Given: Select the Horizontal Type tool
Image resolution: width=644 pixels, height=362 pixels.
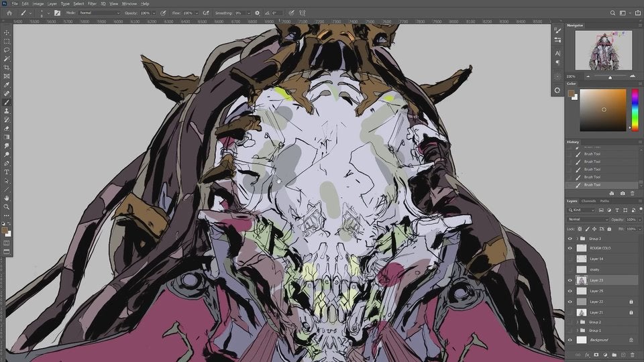Looking at the screenshot, I should point(7,172).
